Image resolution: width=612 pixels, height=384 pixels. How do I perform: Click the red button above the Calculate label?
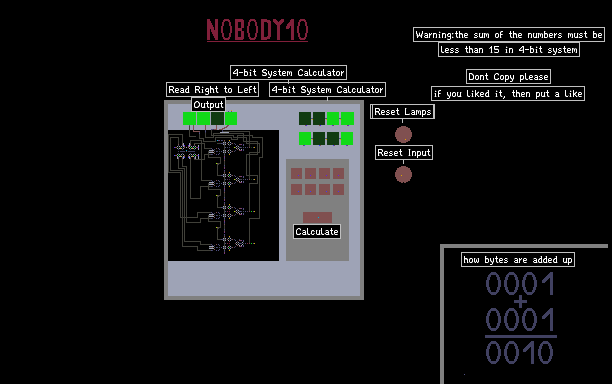pos(317,217)
